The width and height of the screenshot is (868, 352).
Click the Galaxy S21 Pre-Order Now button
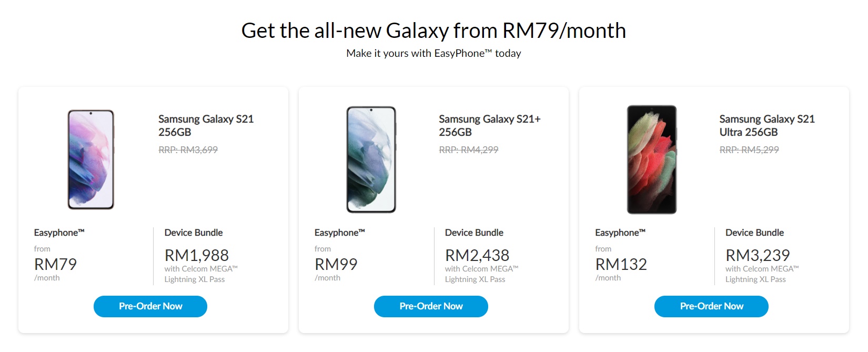pos(150,306)
